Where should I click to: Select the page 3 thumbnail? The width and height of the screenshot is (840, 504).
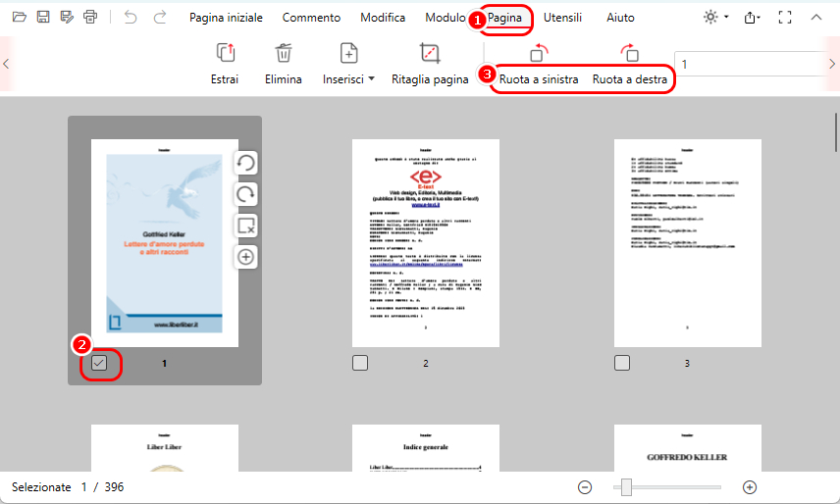click(x=687, y=243)
